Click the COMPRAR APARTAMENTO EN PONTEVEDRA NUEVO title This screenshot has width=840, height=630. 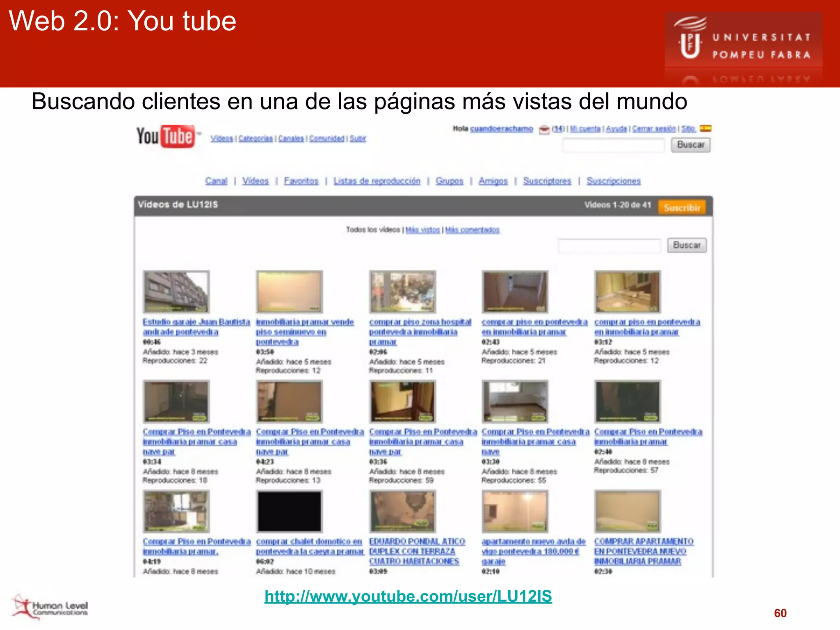(x=644, y=551)
